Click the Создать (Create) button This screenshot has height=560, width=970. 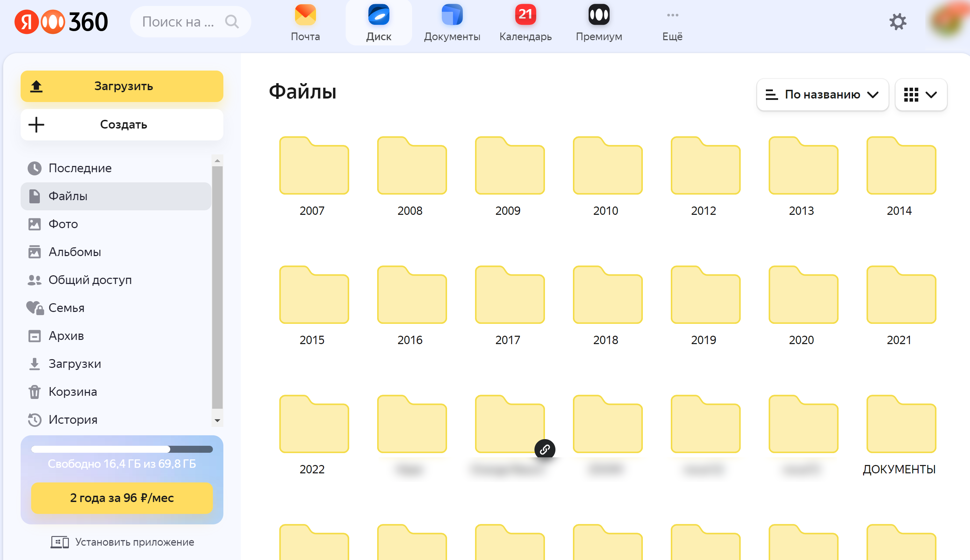click(123, 124)
